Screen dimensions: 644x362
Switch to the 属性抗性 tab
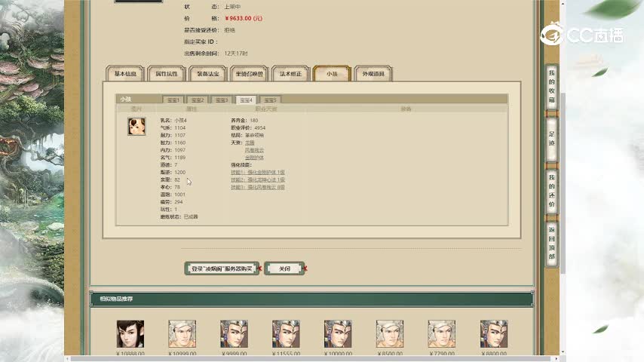coord(167,74)
